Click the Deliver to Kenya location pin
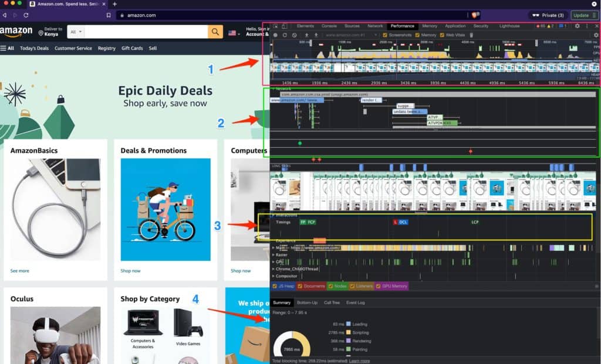The image size is (601, 364). [41, 33]
